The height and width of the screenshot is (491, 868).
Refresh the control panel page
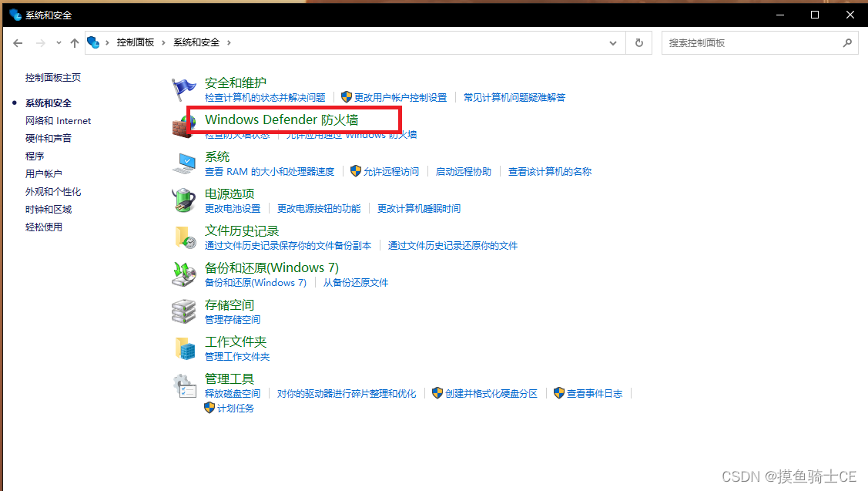click(638, 42)
